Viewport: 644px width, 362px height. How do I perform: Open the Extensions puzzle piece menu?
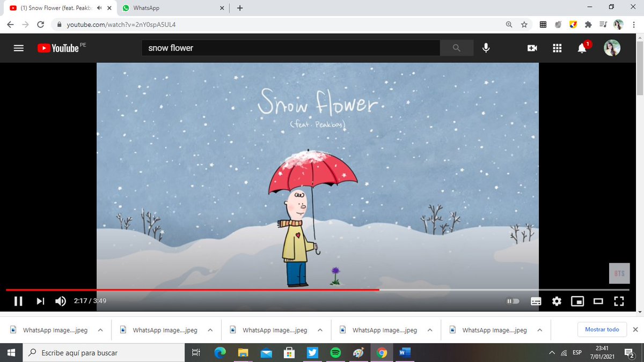click(588, 25)
